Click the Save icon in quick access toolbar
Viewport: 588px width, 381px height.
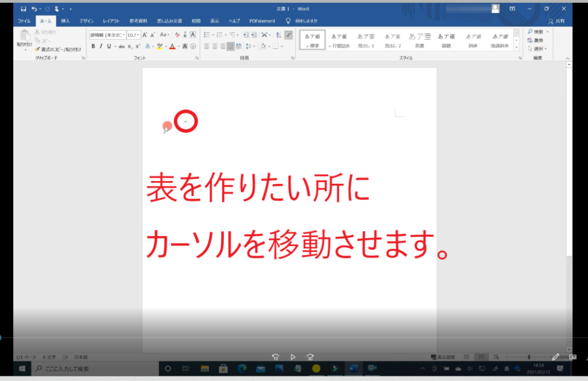coord(24,9)
